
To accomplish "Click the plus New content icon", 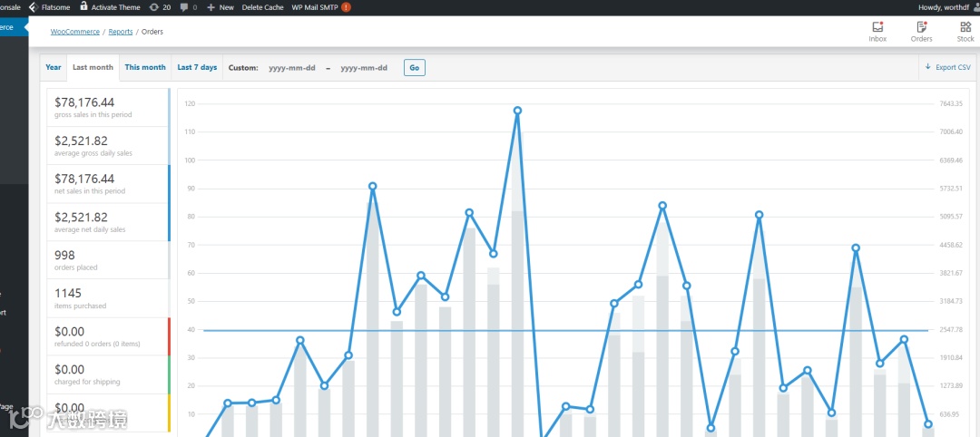I will 211,7.
